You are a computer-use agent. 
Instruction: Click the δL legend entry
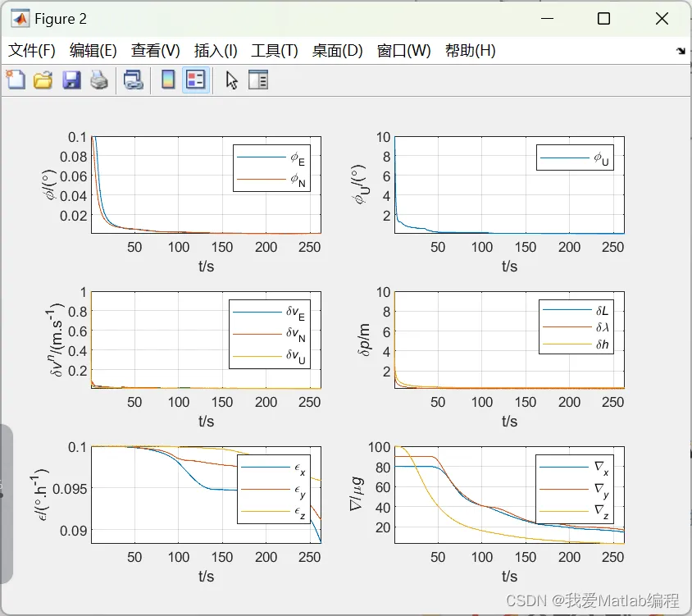click(x=576, y=310)
